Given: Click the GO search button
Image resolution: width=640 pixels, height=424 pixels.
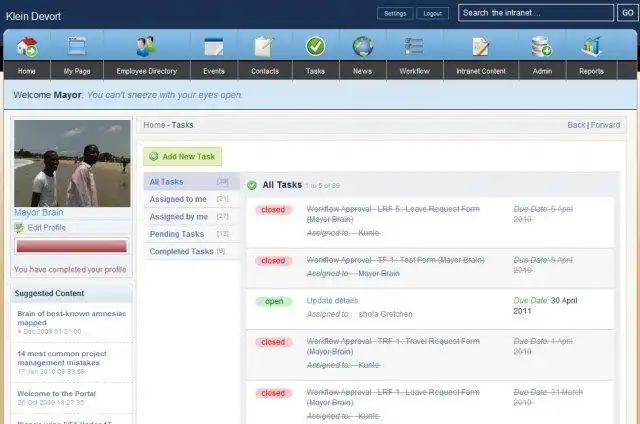Looking at the screenshot, I should 627,13.
